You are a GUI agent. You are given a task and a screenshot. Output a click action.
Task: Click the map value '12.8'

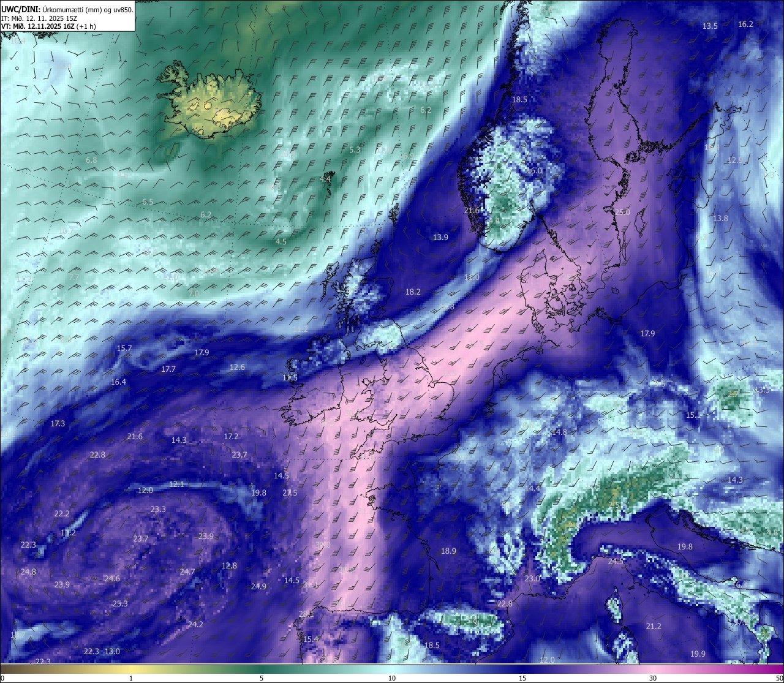pyautogui.click(x=229, y=566)
